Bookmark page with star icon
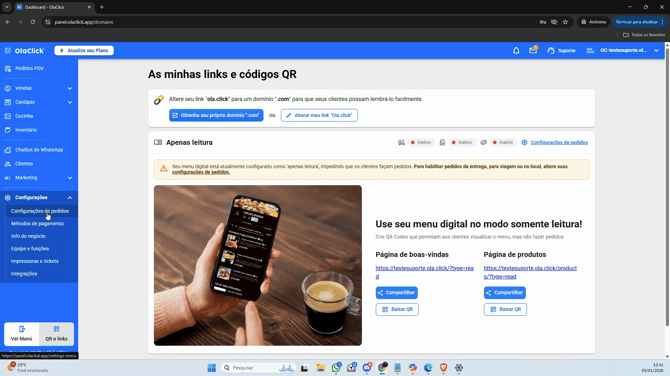 (565, 22)
